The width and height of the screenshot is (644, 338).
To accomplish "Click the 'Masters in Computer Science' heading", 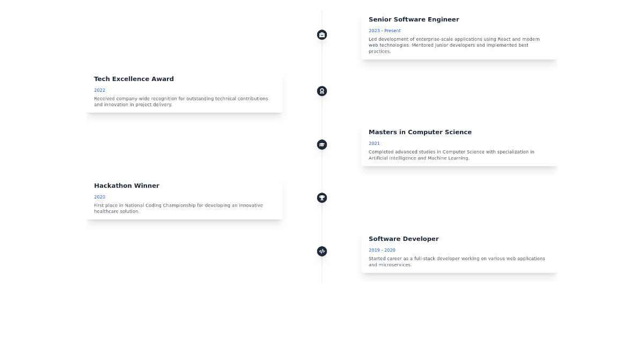I will (x=420, y=132).
